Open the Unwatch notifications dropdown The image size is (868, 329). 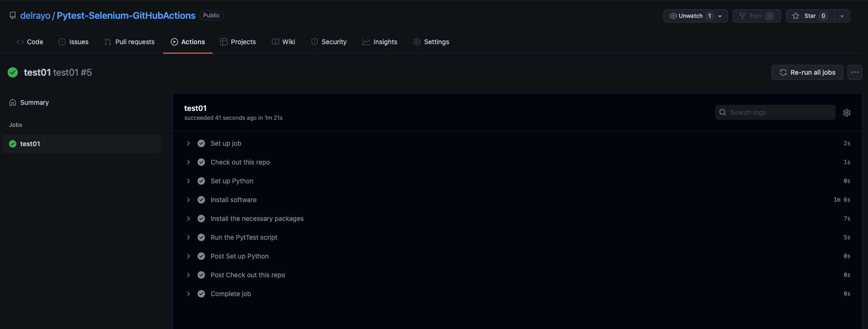720,16
